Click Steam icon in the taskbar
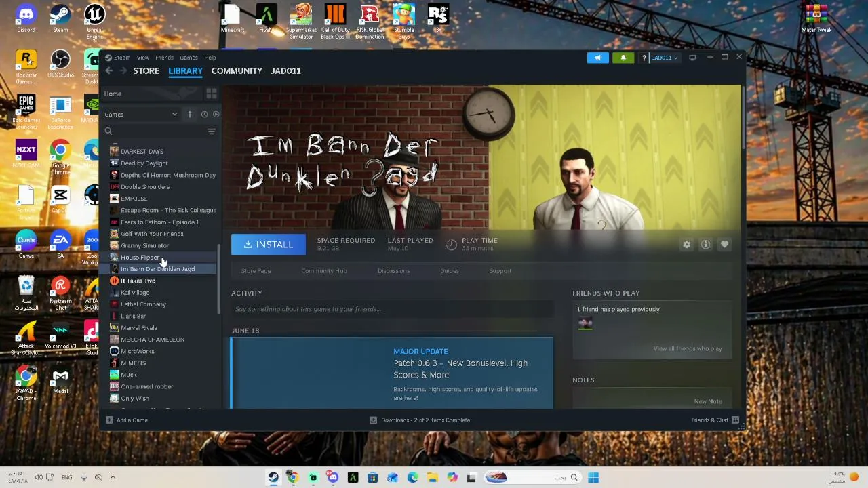868x488 pixels. 273,477
